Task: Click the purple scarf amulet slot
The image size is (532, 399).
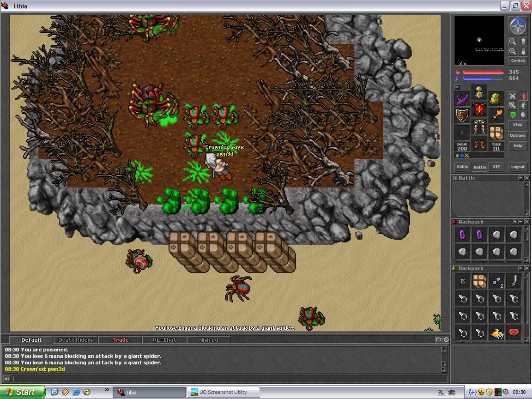Action: (462, 99)
